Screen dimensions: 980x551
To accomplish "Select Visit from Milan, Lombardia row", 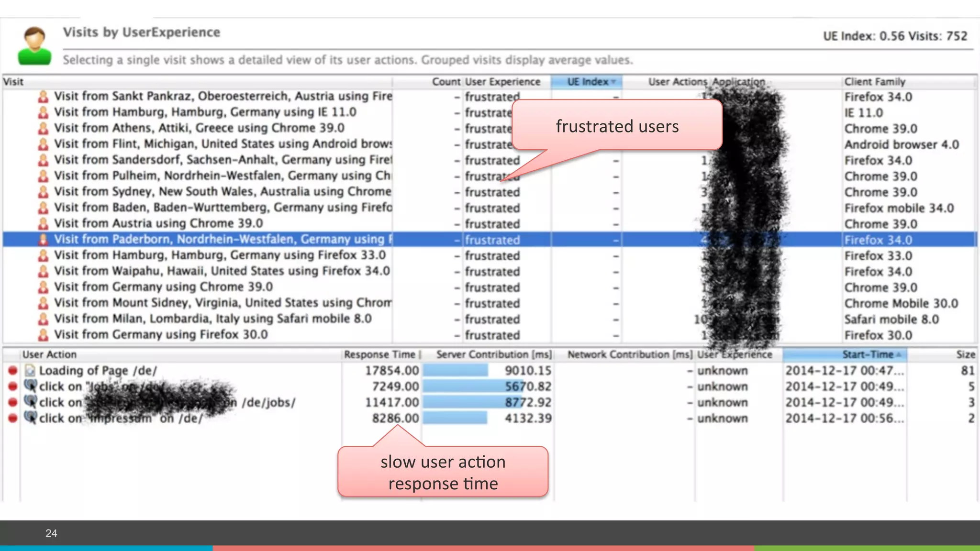I will [489, 319].
